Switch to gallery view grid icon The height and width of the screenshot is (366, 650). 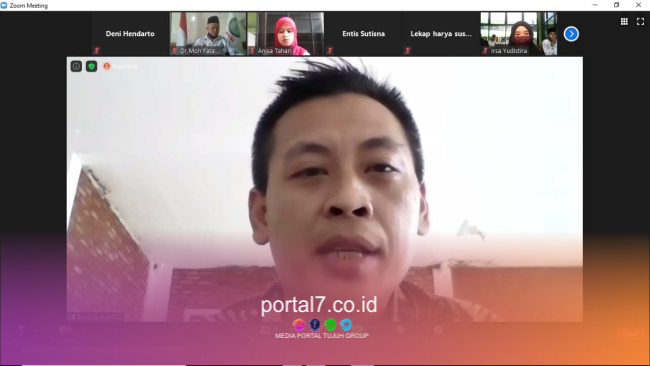tap(624, 22)
